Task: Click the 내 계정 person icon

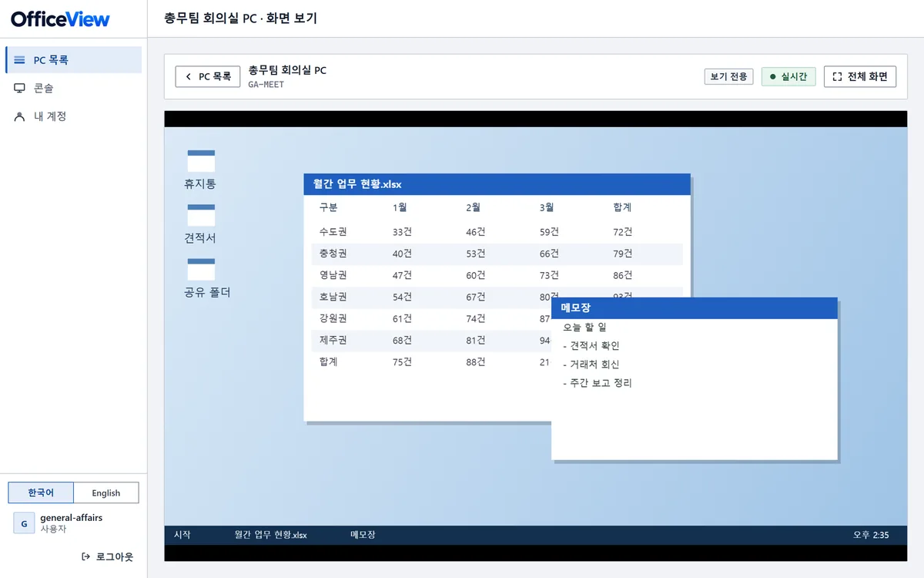Action: pos(20,116)
